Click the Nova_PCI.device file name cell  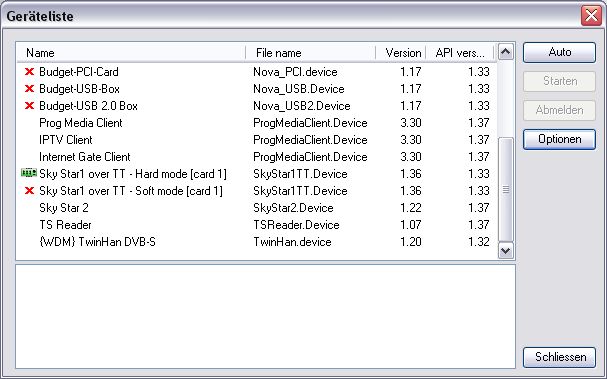295,72
